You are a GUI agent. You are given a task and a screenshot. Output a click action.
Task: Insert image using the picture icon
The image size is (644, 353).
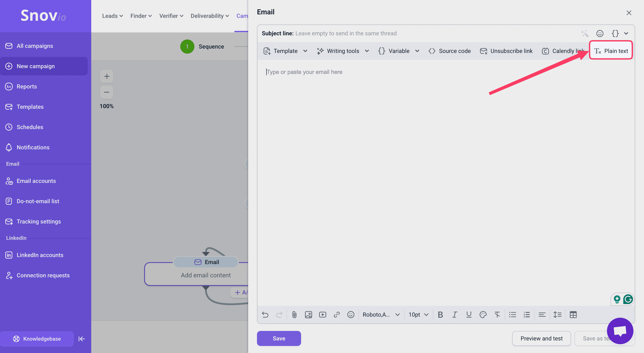coord(308,314)
